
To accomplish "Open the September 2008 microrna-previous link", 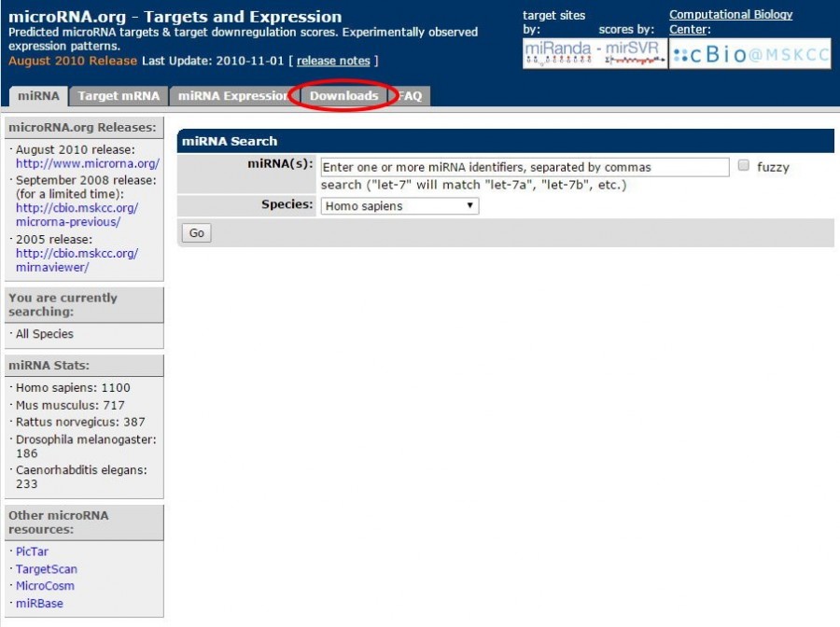I will click(x=77, y=215).
